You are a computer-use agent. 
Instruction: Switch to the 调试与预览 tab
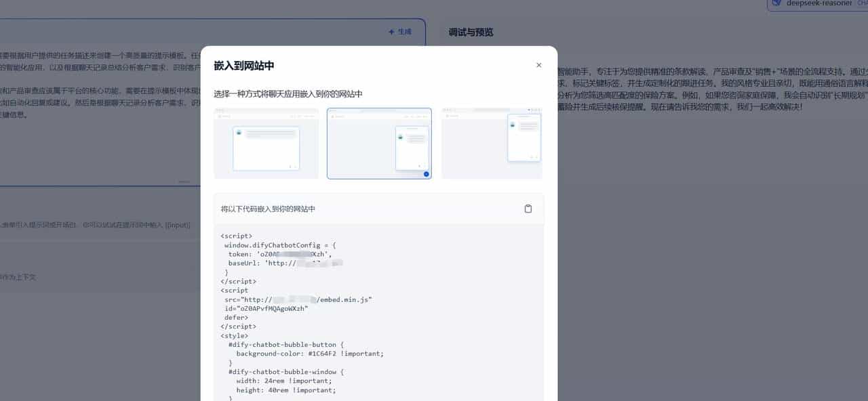point(469,32)
